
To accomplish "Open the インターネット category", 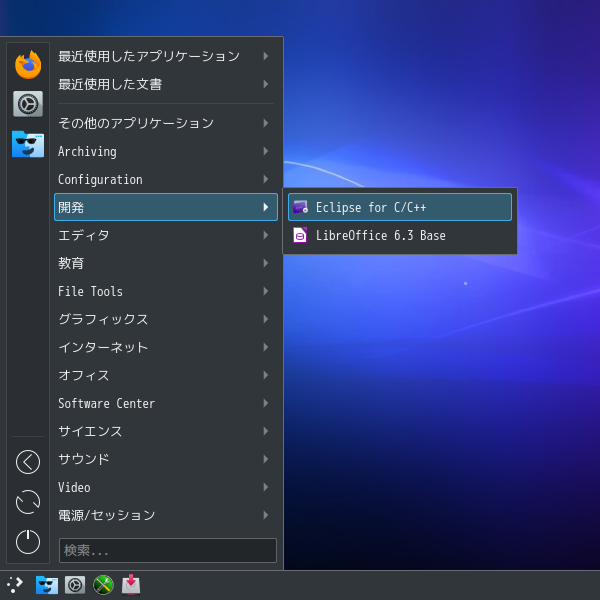I will pyautogui.click(x=166, y=347).
